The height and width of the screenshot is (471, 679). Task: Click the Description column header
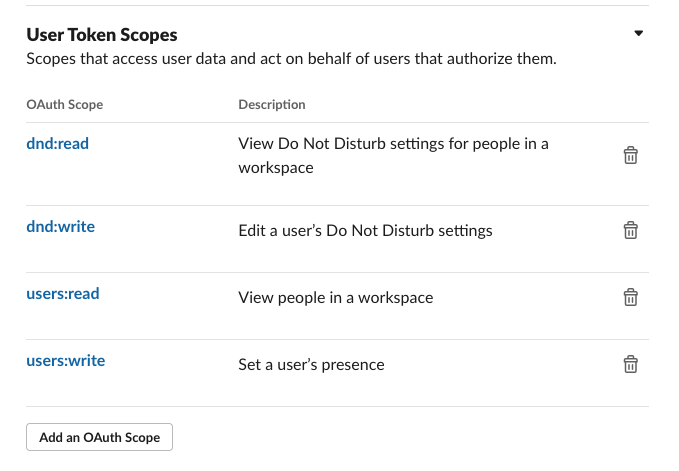coord(272,105)
